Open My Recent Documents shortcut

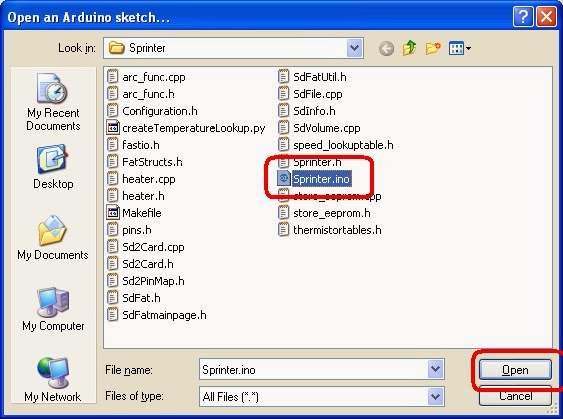point(53,102)
